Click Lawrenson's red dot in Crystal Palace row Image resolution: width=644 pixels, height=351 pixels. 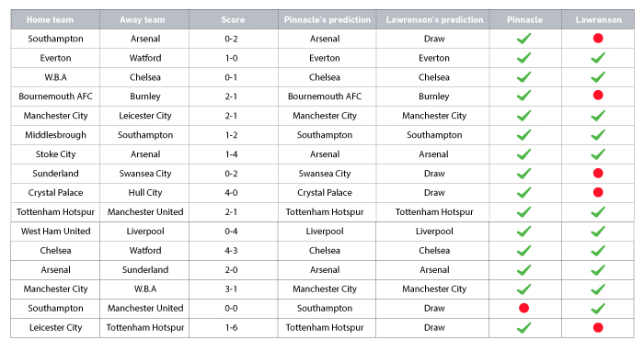598,192
